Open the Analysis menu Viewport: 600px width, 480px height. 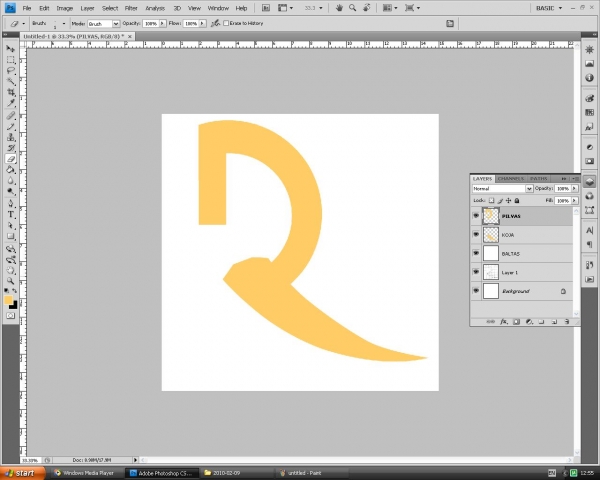click(x=155, y=8)
